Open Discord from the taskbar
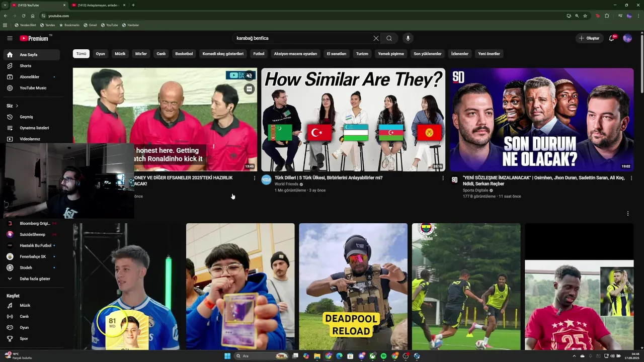Viewport: 644px width, 362px height. 362,356
